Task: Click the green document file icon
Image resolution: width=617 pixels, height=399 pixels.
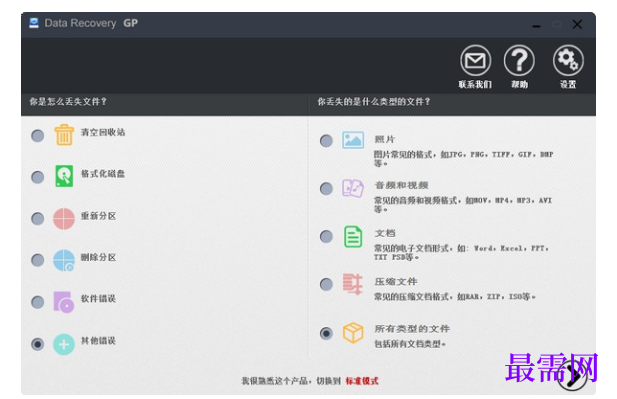Action: pos(353,236)
